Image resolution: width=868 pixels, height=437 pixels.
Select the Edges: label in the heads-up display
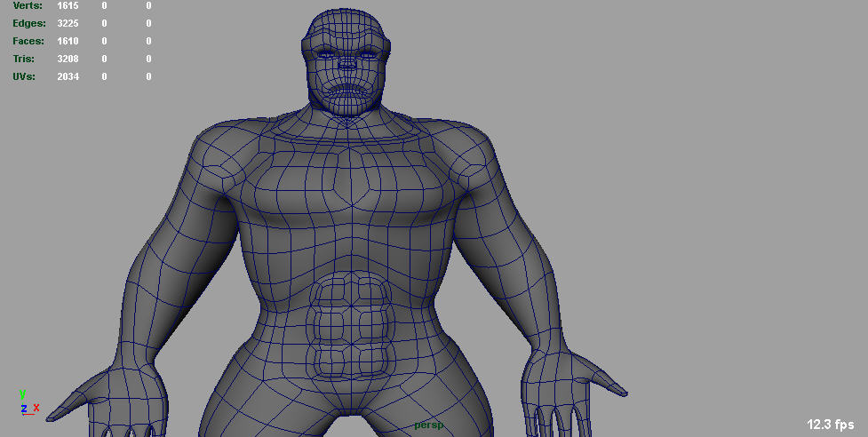click(x=29, y=23)
